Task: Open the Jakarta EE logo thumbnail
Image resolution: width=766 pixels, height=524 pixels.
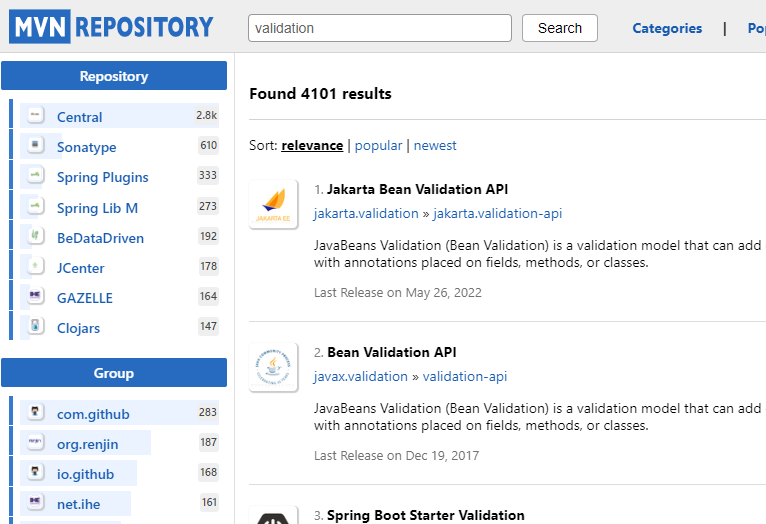Action: tap(274, 204)
